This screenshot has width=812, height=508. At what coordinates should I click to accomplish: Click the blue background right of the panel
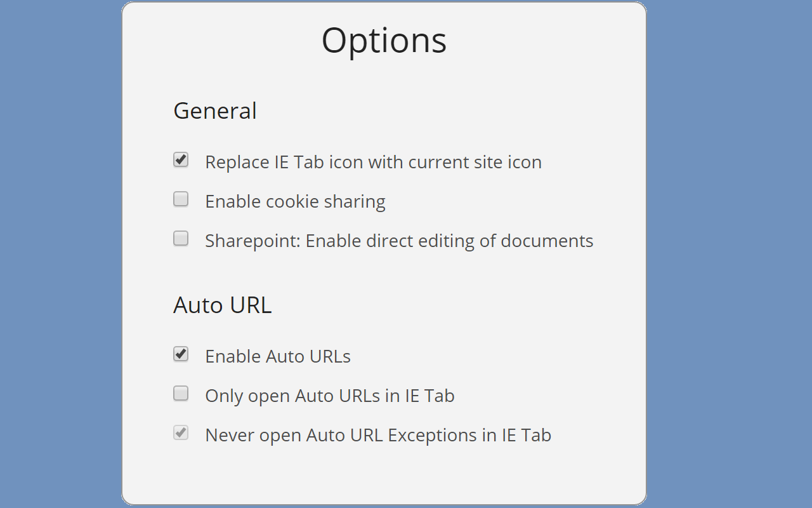click(730, 254)
